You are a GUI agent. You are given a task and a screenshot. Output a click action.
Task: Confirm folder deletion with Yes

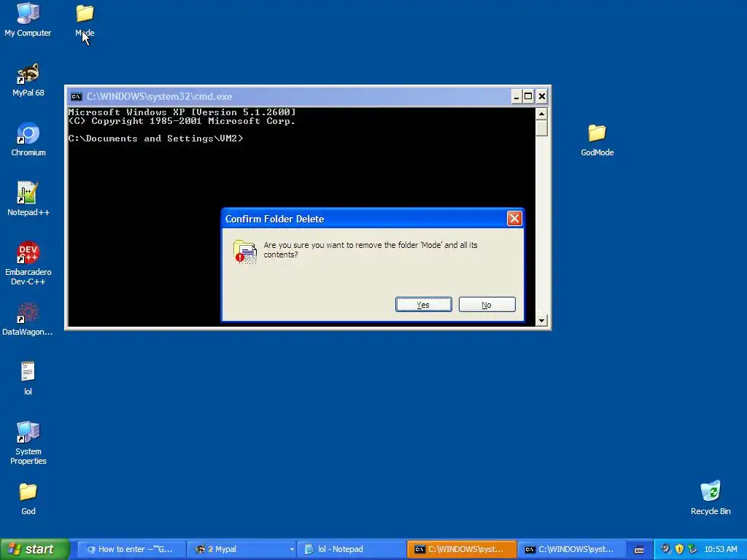424,305
